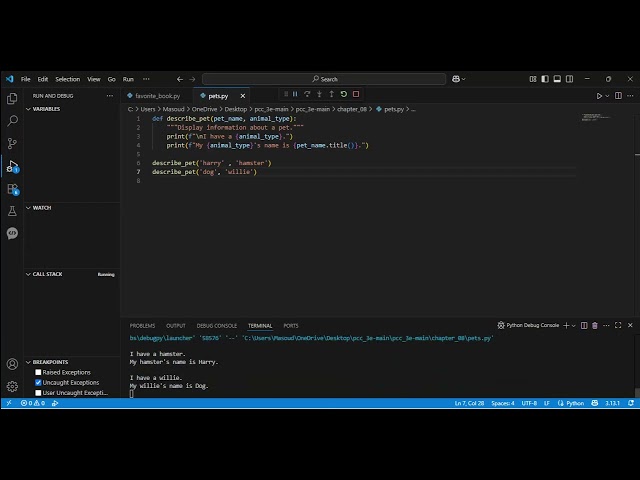Open the Customize Layout button
640x480 pixels.
533,79
